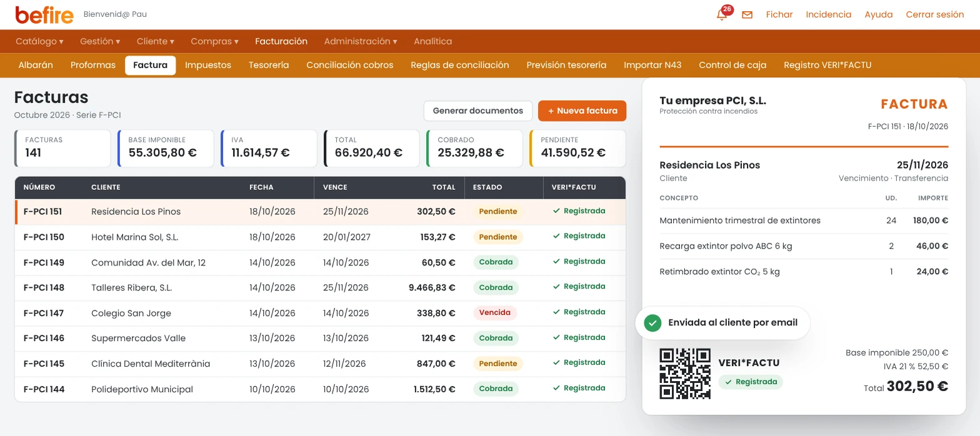Click the Cobrado summary card
The image size is (980, 436).
pos(474,148)
